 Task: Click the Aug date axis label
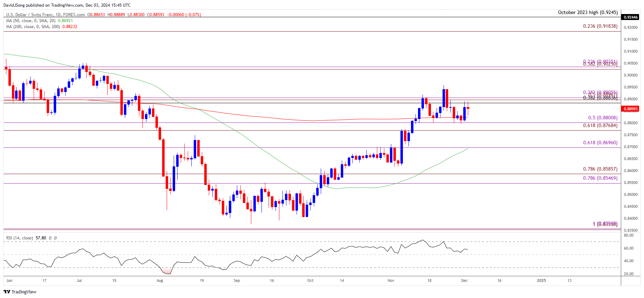tap(160, 281)
